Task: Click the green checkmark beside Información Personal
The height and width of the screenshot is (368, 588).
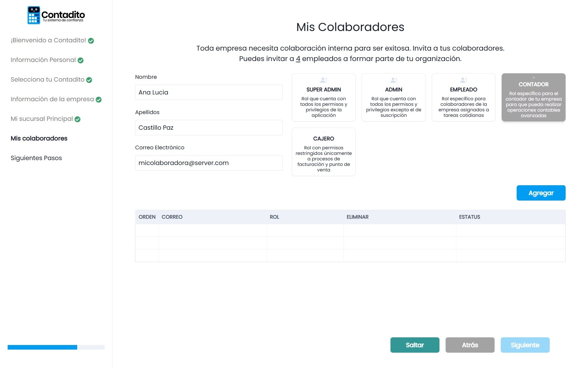Action: (x=81, y=60)
